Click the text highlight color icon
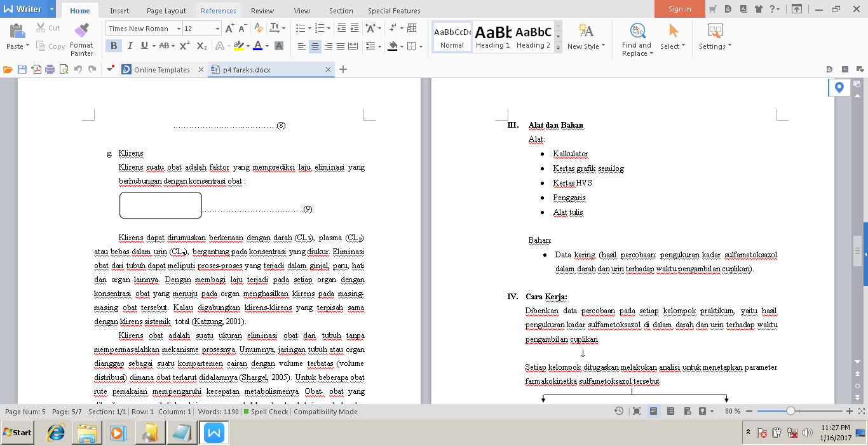The image size is (868, 446). [240, 46]
